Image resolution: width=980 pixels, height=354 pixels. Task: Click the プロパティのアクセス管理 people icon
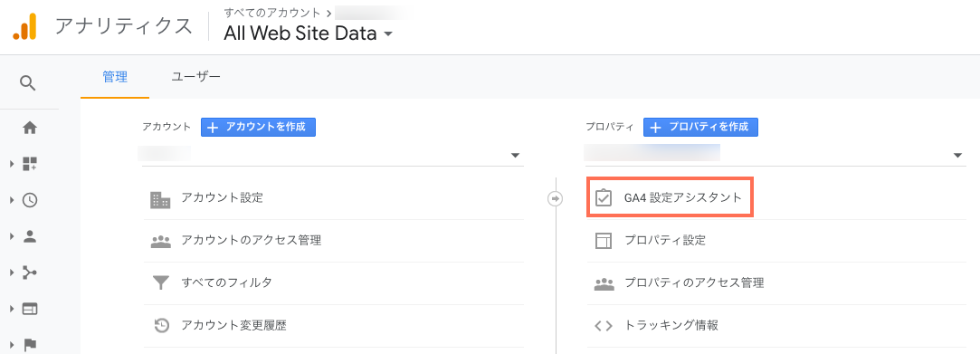[604, 283]
